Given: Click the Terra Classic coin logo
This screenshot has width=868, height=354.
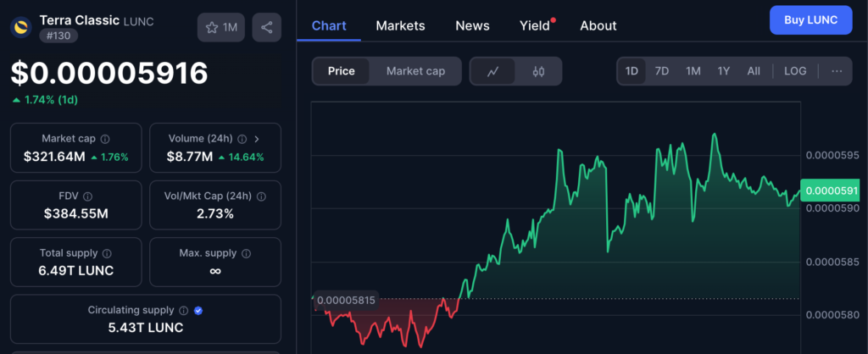Looking at the screenshot, I should [x=20, y=27].
